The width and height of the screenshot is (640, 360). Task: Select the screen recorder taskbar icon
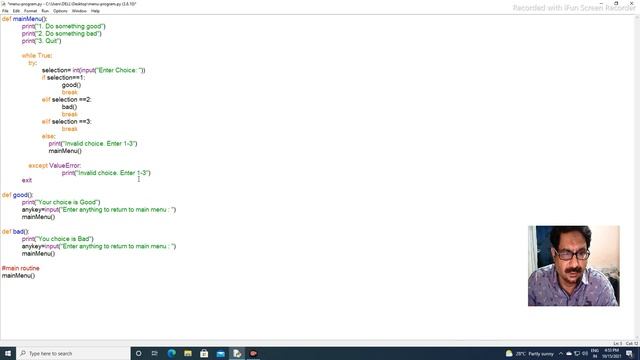click(x=253, y=353)
